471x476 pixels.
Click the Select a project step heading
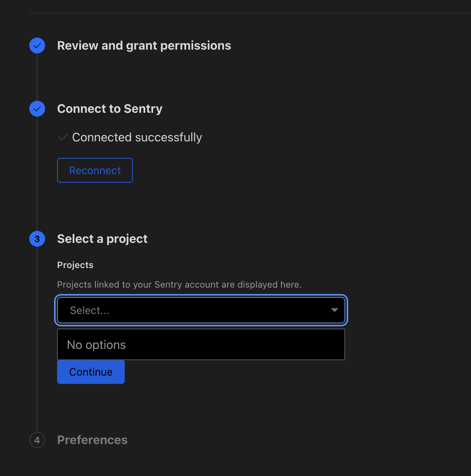tap(102, 239)
